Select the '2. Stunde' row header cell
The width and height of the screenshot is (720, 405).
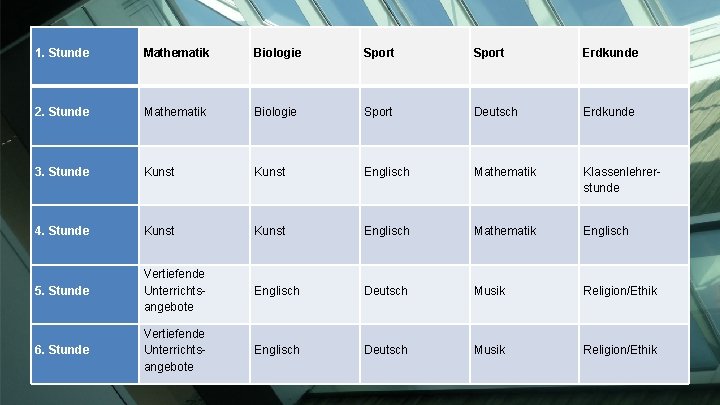62,112
